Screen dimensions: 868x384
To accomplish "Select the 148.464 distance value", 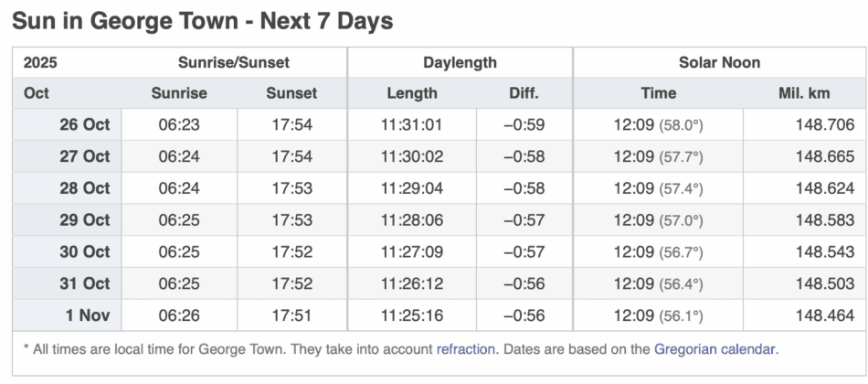I will tap(824, 316).
